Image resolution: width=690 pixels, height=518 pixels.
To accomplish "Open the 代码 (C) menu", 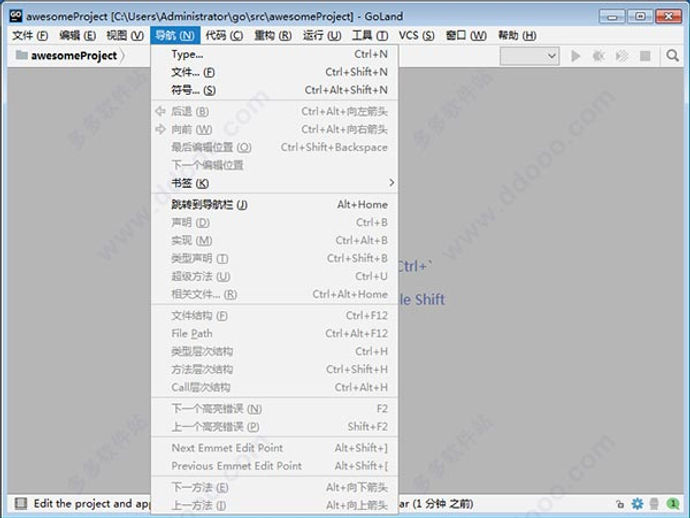I will [224, 35].
